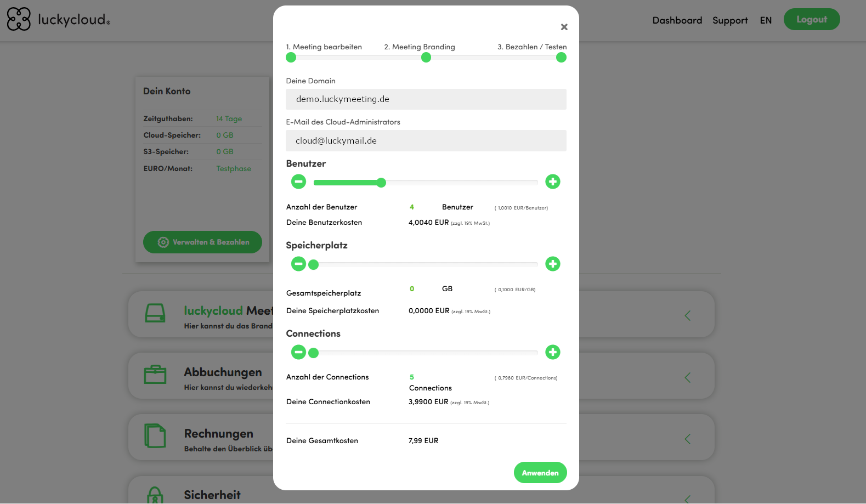Click the Anwenden button
This screenshot has height=504, width=866.
click(x=540, y=473)
